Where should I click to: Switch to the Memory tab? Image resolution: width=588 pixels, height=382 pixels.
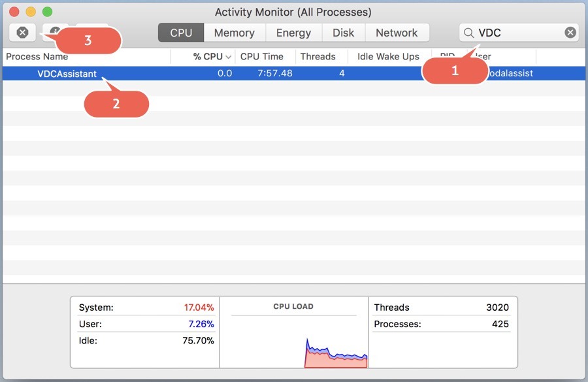click(235, 33)
